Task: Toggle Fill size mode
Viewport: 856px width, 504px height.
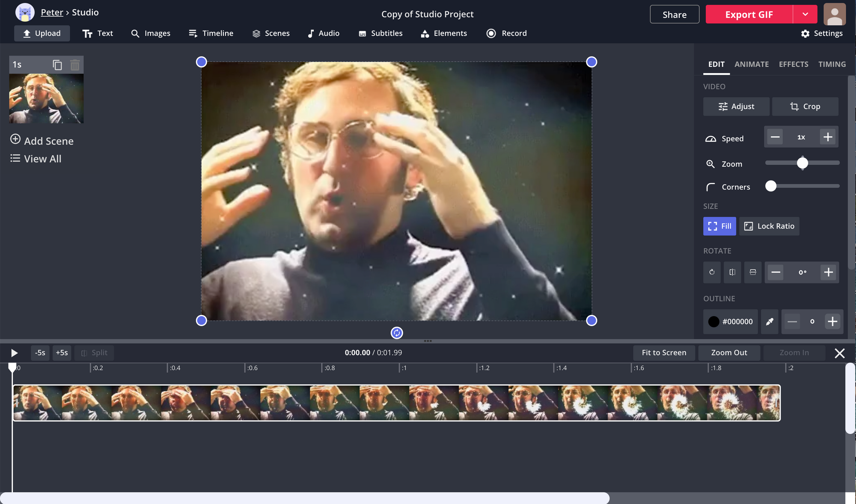Action: (719, 226)
